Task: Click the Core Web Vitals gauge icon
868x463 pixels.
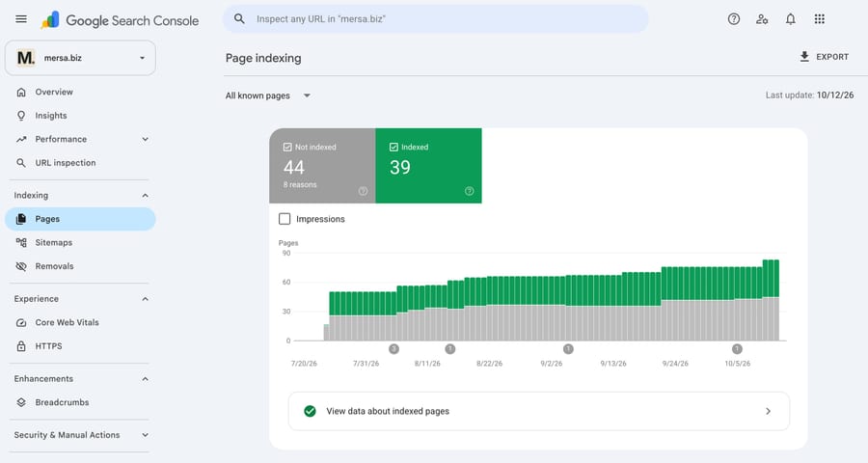Action: pos(21,322)
